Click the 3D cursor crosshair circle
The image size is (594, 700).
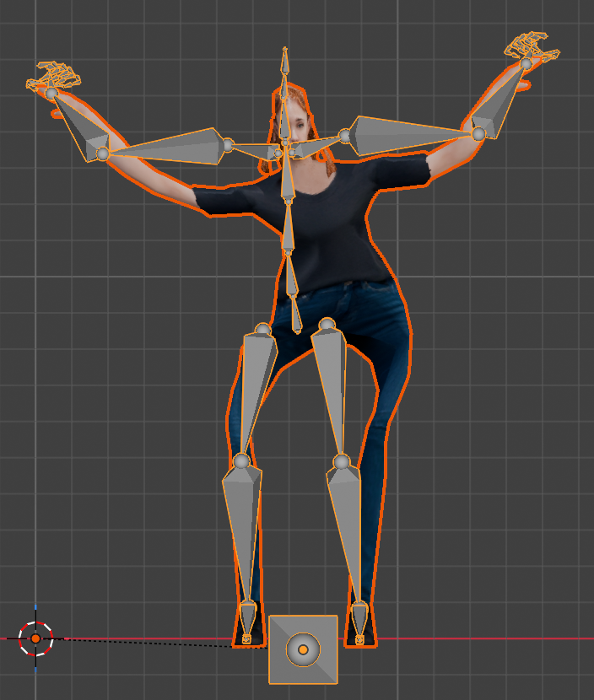[35, 638]
